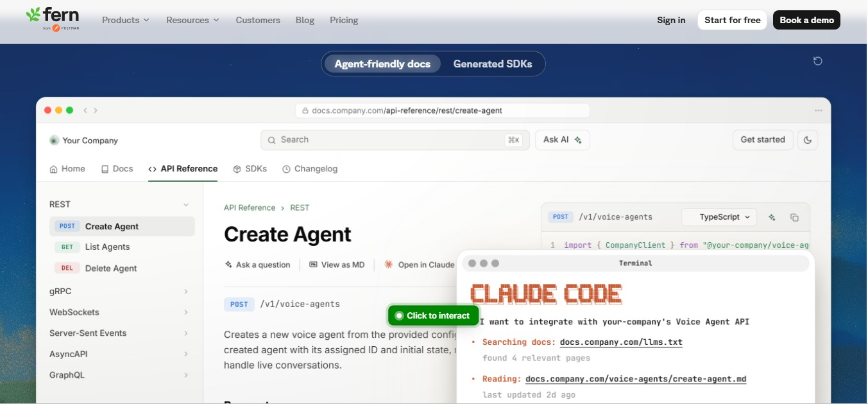Click the replay animation icon

pos(817,61)
